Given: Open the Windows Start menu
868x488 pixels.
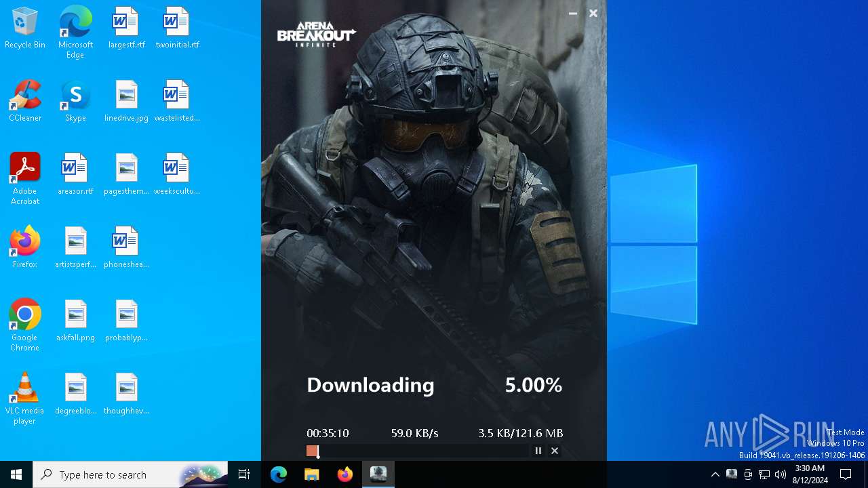Looking at the screenshot, I should [16, 474].
